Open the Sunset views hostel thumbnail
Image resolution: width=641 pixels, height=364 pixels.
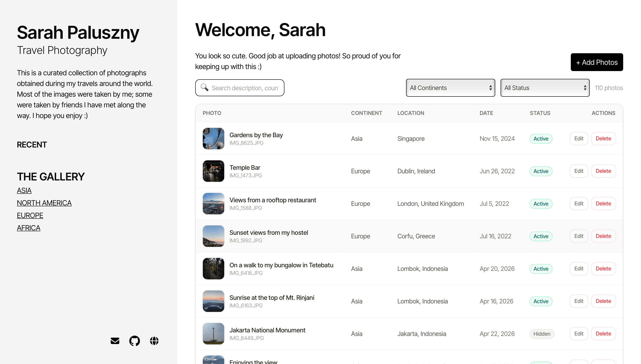pyautogui.click(x=213, y=236)
